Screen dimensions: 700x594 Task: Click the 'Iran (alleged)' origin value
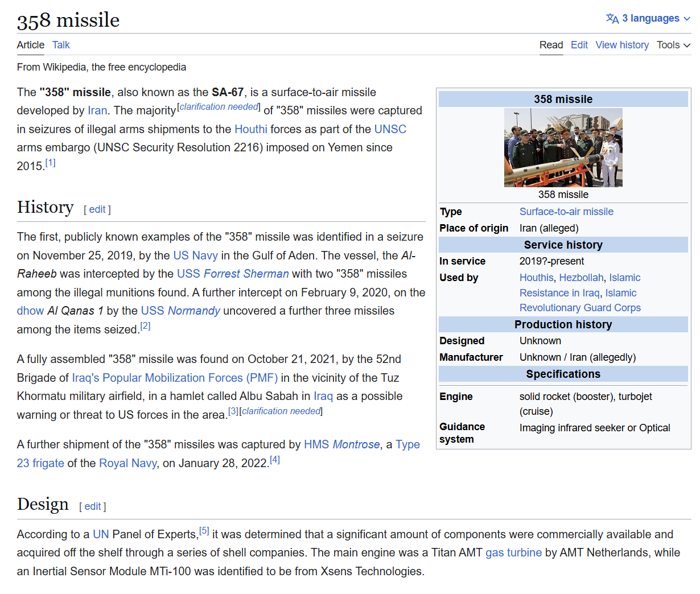point(549,228)
